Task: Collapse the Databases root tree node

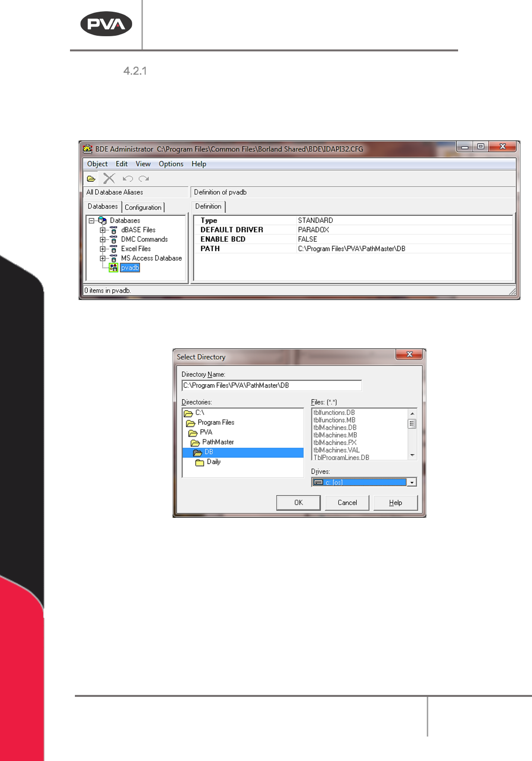Action: [92, 221]
